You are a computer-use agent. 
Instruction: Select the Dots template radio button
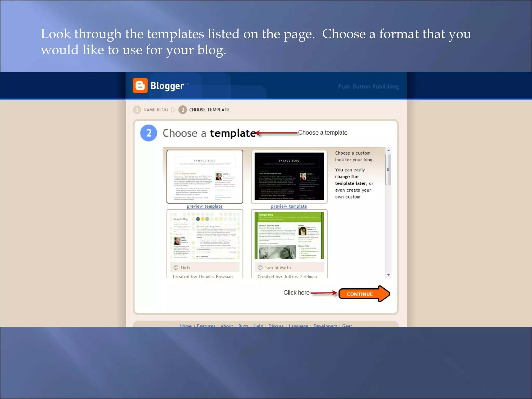(176, 267)
